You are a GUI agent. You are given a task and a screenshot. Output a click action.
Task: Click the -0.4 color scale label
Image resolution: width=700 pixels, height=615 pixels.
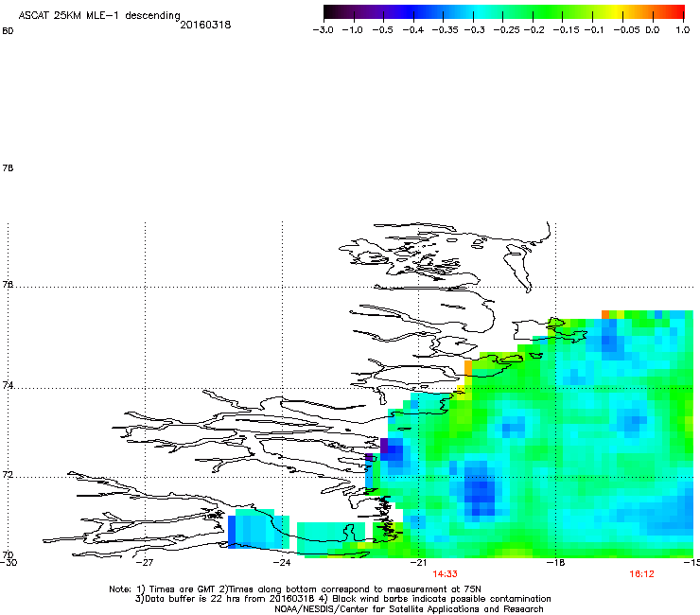[413, 30]
